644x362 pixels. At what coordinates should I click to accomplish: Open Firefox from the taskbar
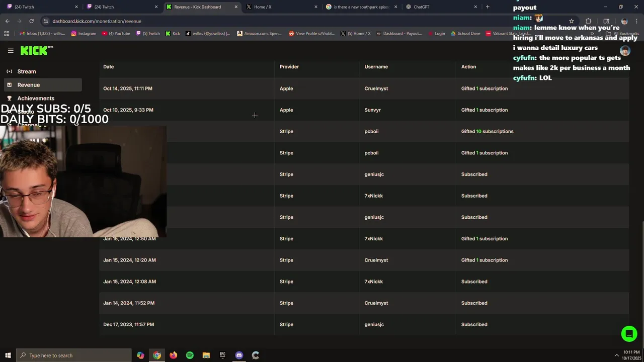[174, 355]
